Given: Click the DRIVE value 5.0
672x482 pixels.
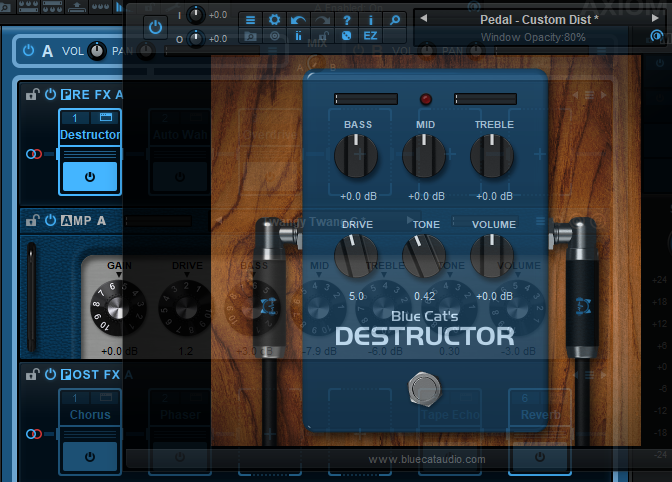Looking at the screenshot, I should (356, 296).
